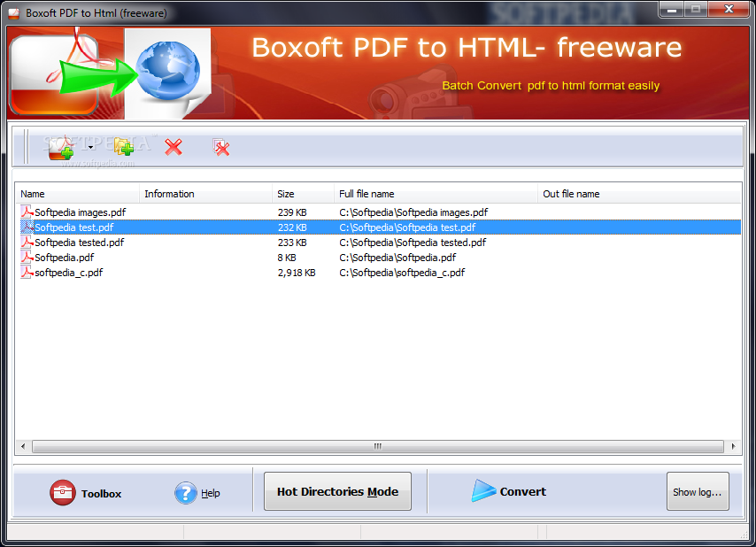The image size is (756, 547).
Task: Click the Full file name column header
Action: pyautogui.click(x=436, y=194)
